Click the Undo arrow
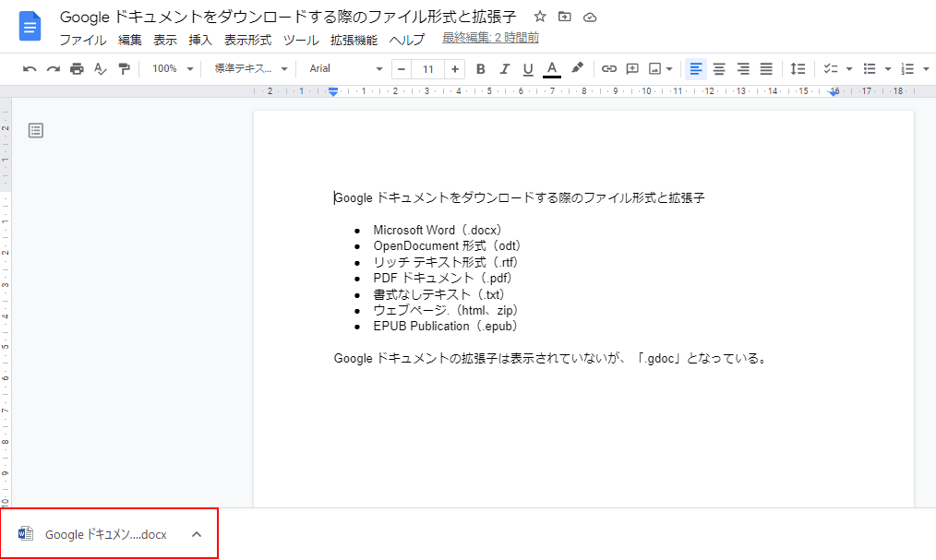 click(30, 68)
